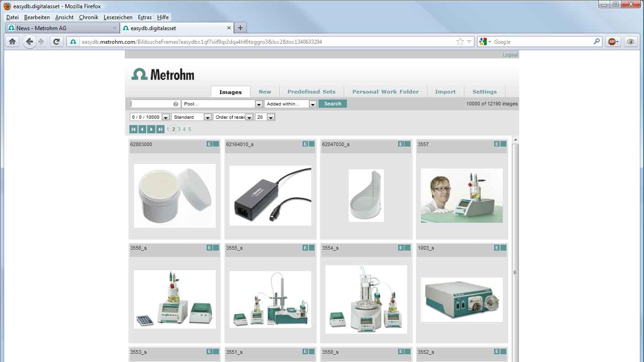
Task: Open a new browser tab with plus button
Action: [x=240, y=28]
